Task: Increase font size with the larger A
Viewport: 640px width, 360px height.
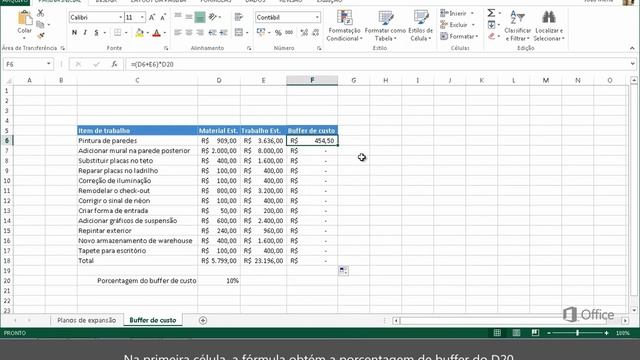Action: (152, 18)
